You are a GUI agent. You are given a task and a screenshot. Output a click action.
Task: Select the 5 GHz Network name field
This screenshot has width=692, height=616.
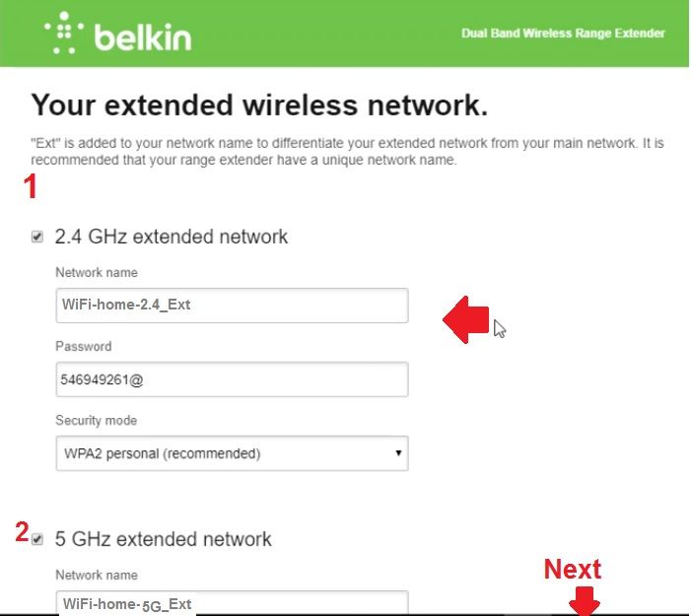[x=231, y=602]
